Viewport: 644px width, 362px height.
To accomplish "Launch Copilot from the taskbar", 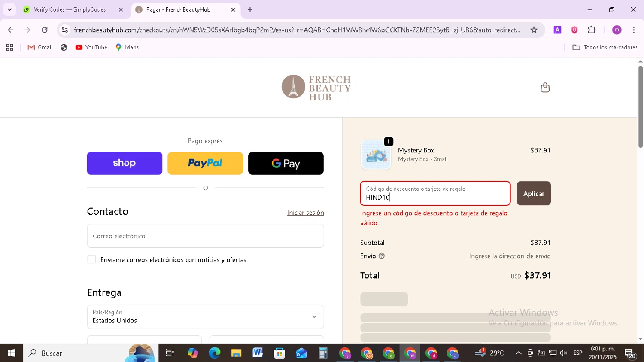I will [x=193, y=353].
